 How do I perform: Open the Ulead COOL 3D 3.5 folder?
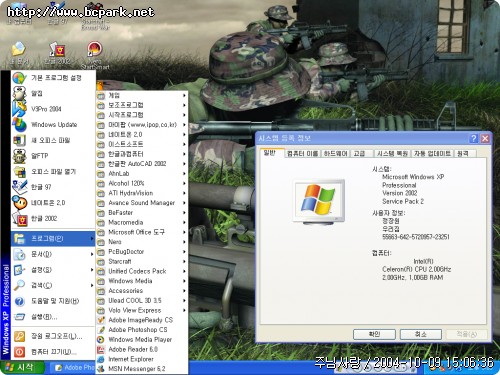[x=142, y=300]
